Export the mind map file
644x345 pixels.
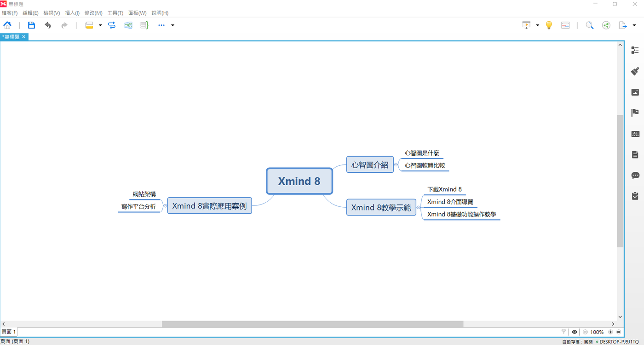tap(623, 25)
